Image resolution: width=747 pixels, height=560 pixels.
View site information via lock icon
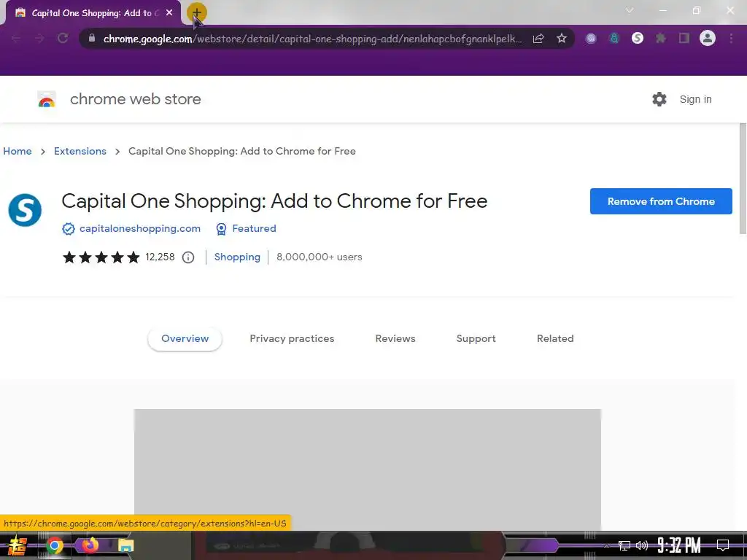[x=92, y=38]
